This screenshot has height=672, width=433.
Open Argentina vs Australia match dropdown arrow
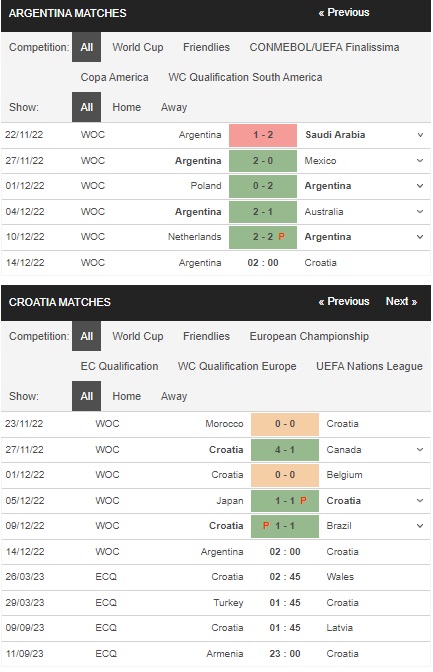(x=420, y=212)
